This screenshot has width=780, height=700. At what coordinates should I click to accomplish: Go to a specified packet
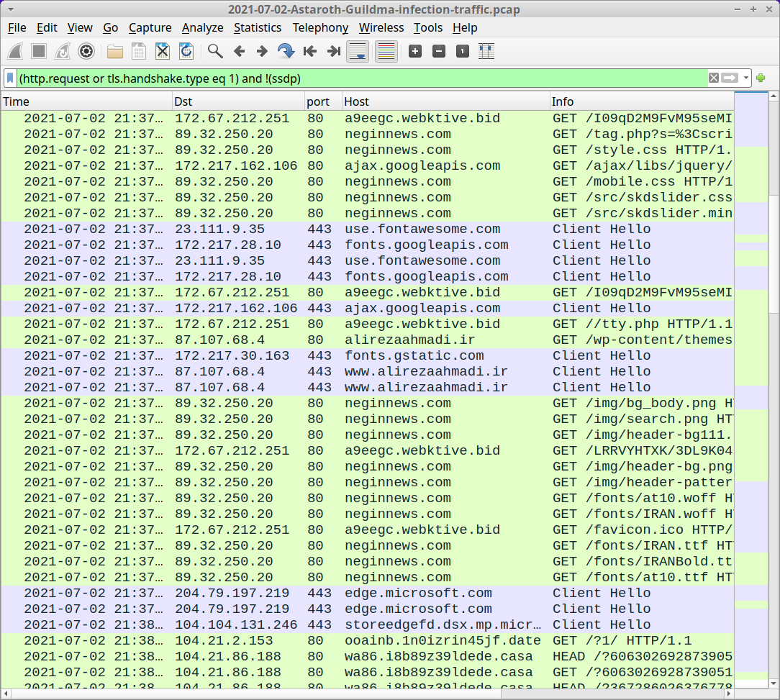(x=286, y=51)
